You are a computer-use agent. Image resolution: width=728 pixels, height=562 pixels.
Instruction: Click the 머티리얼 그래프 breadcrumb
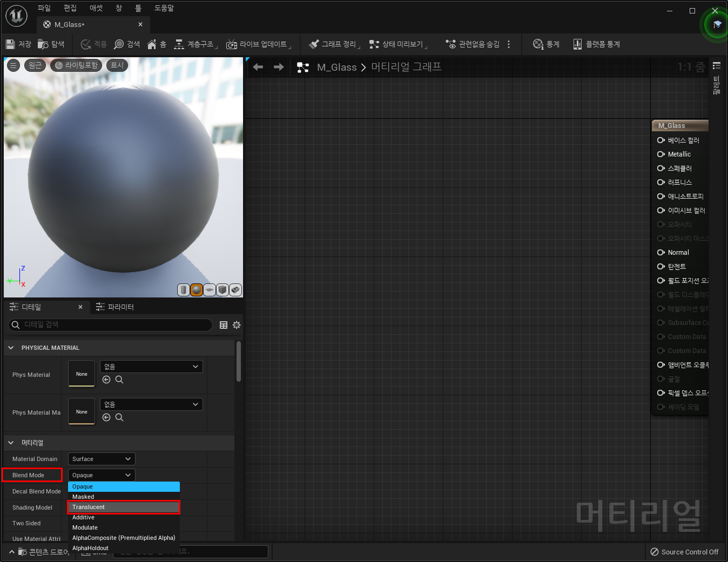coord(407,67)
